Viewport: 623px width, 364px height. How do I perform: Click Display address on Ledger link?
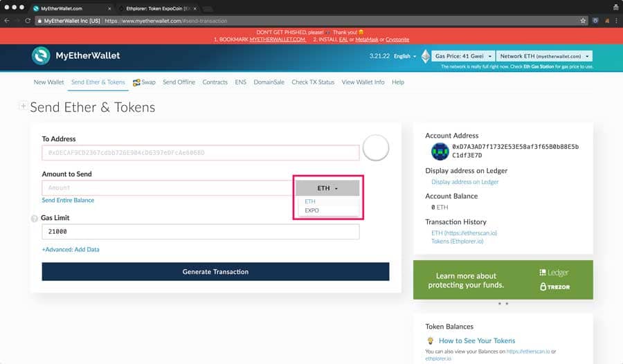tap(465, 182)
